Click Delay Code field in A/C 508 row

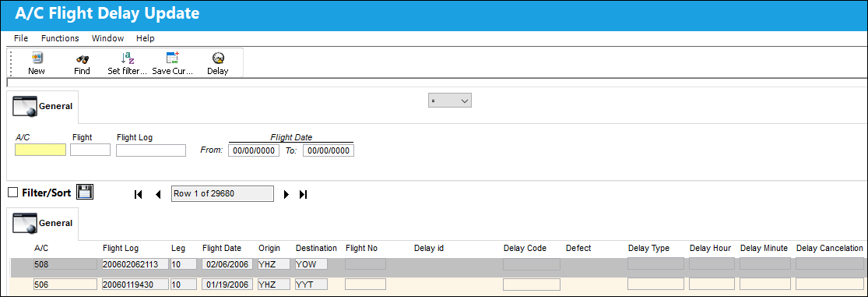(532, 263)
